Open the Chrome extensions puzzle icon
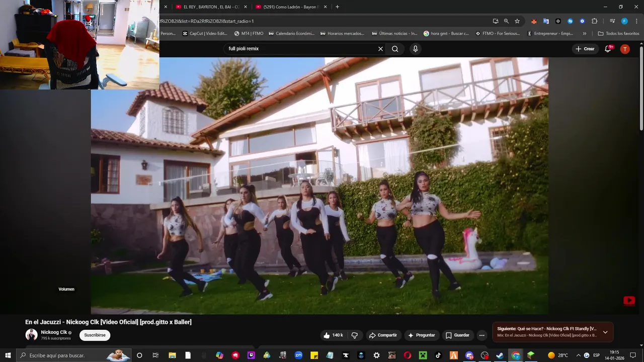Image resolution: width=644 pixels, height=362 pixels. (594, 21)
